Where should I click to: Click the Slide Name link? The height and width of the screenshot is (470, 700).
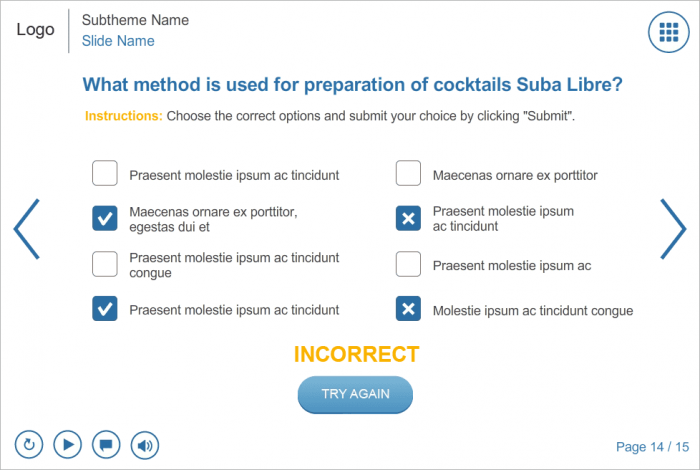pos(118,41)
